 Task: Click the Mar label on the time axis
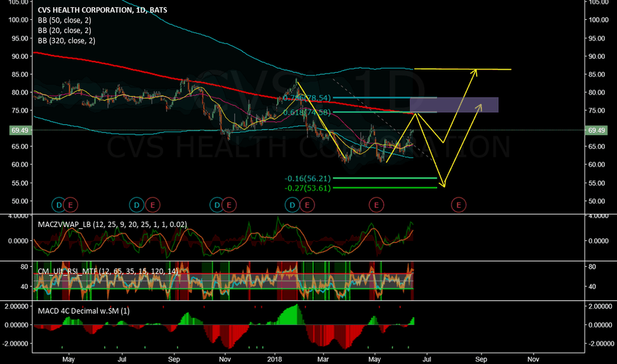tap(323, 359)
